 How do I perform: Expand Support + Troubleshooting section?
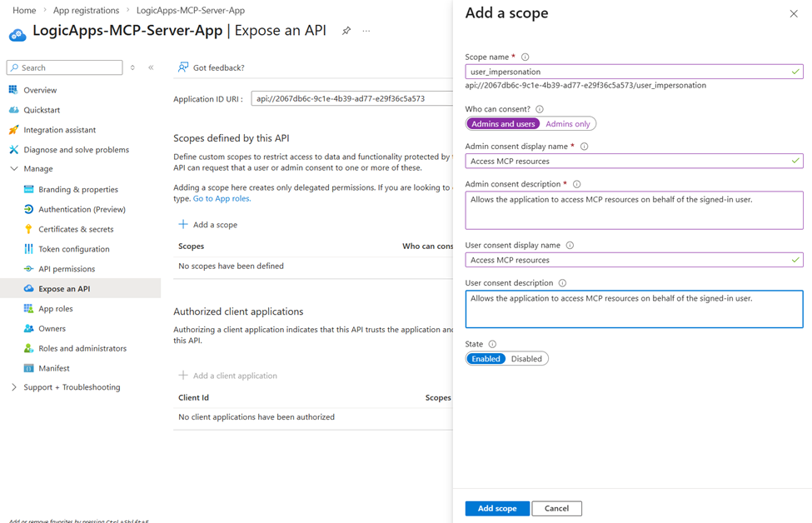tap(14, 387)
